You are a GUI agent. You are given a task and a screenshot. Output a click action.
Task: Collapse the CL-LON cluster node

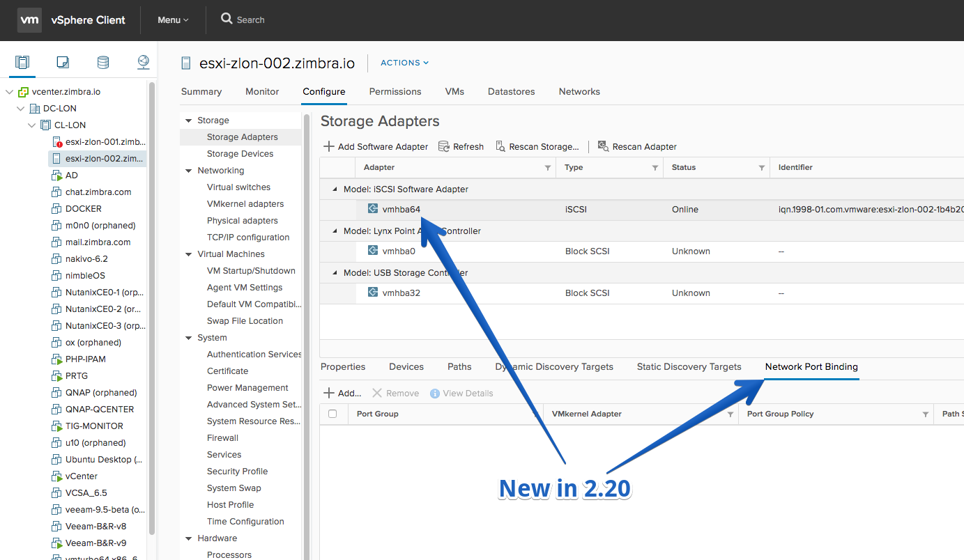[x=31, y=125]
